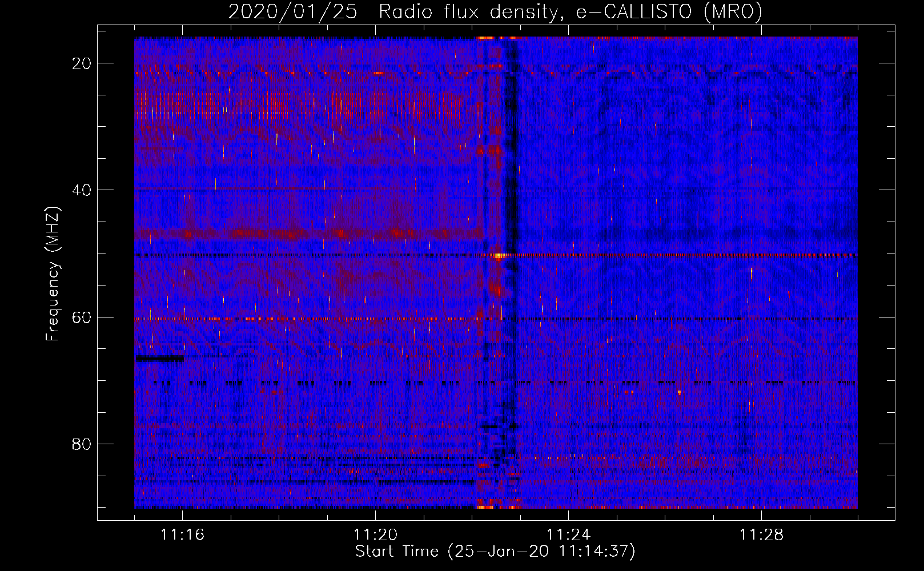The height and width of the screenshot is (571, 924).
Task: Click the 11:24 time tick label
Action: click(568, 535)
